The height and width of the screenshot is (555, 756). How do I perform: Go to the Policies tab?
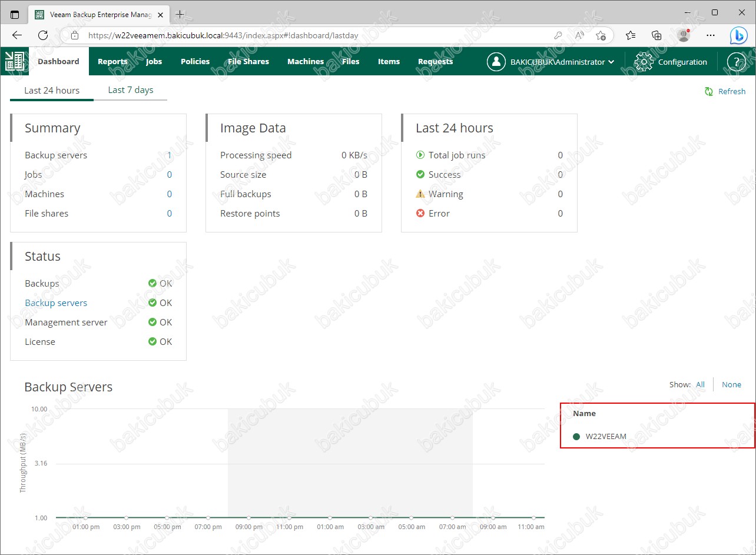(x=195, y=61)
